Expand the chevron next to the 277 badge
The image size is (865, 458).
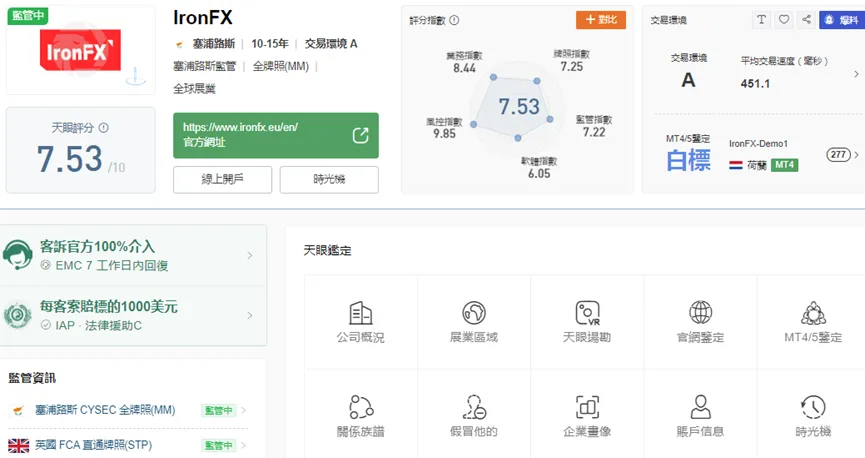pyautogui.click(x=857, y=155)
